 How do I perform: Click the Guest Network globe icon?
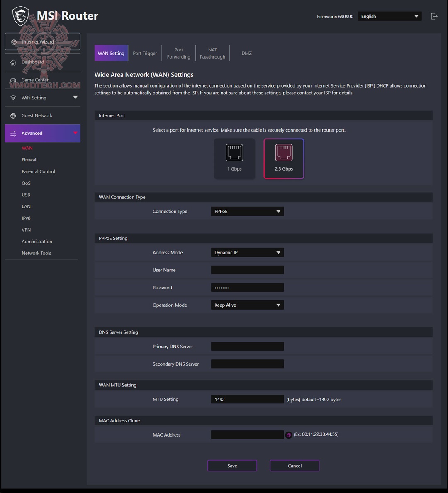(13, 116)
